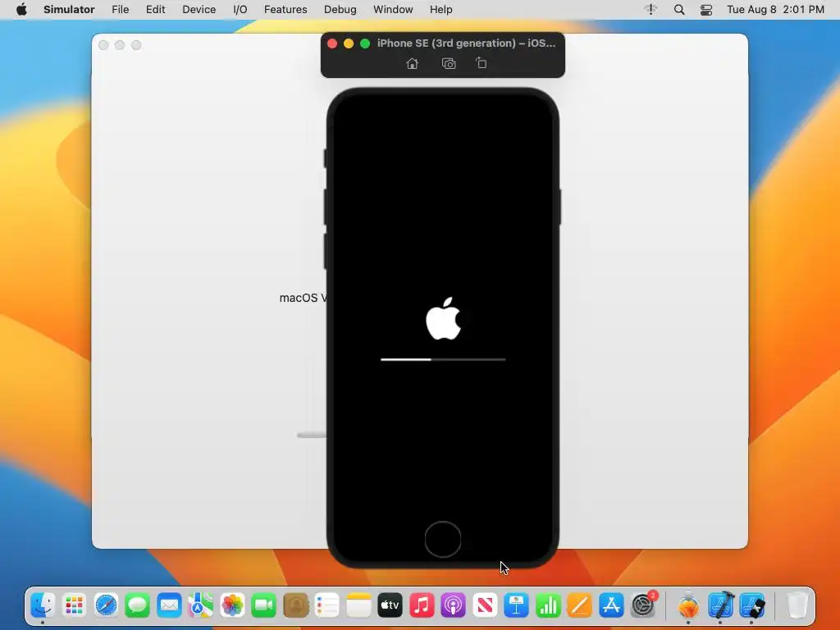Launch Numbers from the Dock
The width and height of the screenshot is (840, 630).
click(548, 605)
